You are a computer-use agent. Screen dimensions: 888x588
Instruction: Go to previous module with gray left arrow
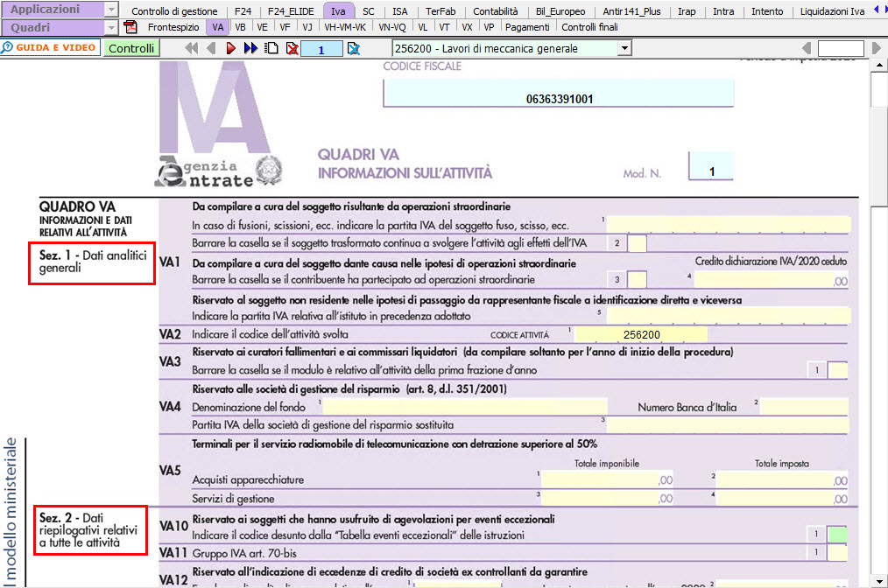211,48
